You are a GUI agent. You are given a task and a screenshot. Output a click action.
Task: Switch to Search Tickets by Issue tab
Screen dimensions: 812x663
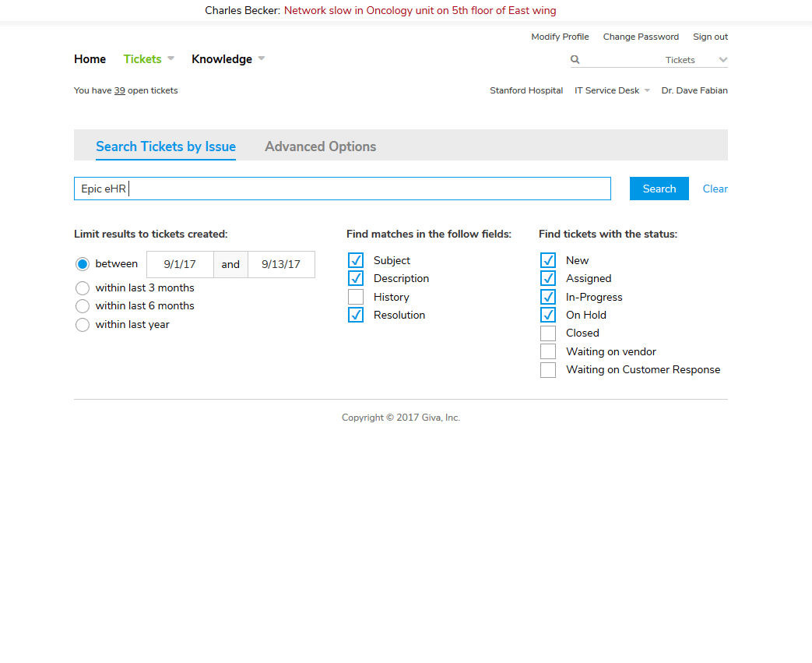pos(166,146)
